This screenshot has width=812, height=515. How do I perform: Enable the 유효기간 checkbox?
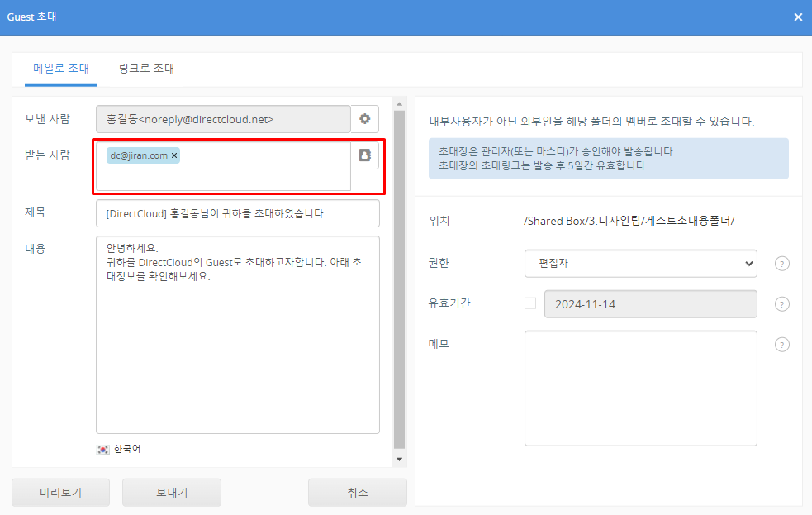click(530, 303)
